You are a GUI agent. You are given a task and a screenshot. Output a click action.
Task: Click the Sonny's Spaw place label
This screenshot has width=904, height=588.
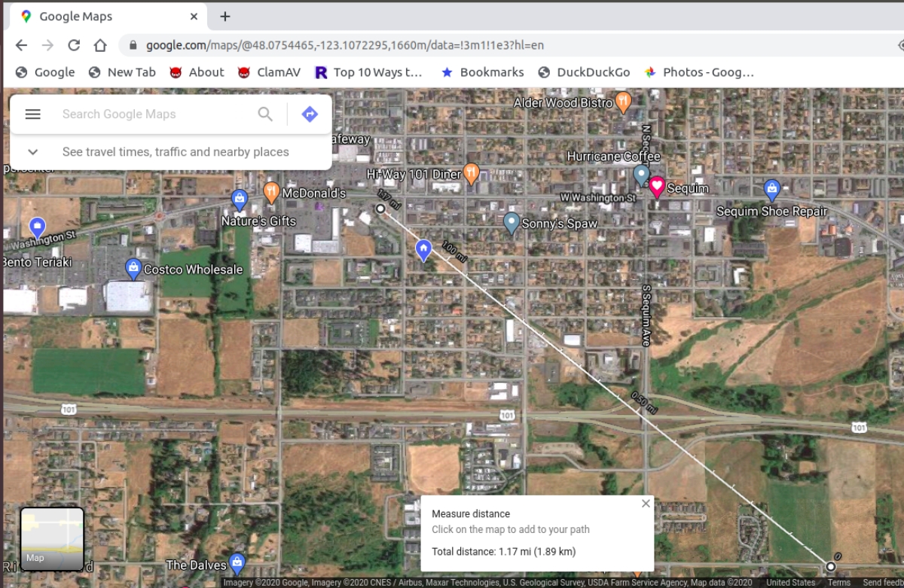(560, 224)
